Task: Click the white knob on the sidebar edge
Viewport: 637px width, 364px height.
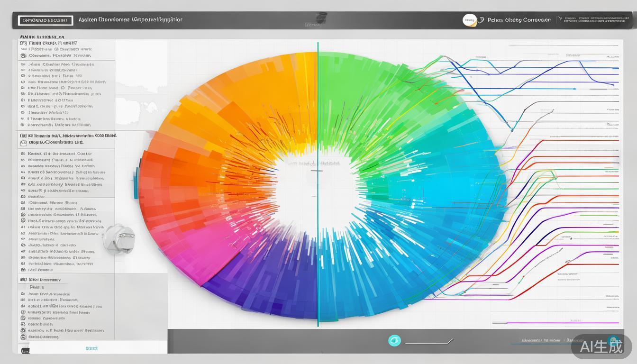Action: 119,239
